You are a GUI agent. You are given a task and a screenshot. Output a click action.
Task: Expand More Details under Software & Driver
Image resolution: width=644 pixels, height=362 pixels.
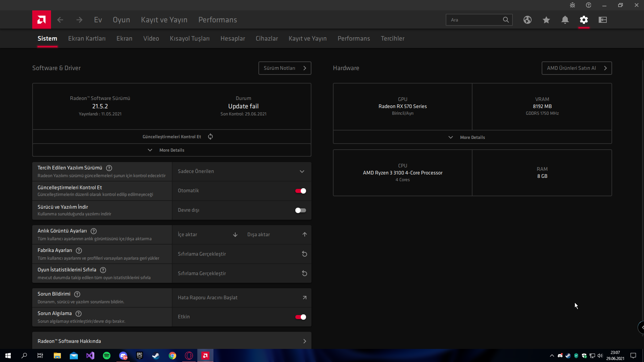click(172, 150)
